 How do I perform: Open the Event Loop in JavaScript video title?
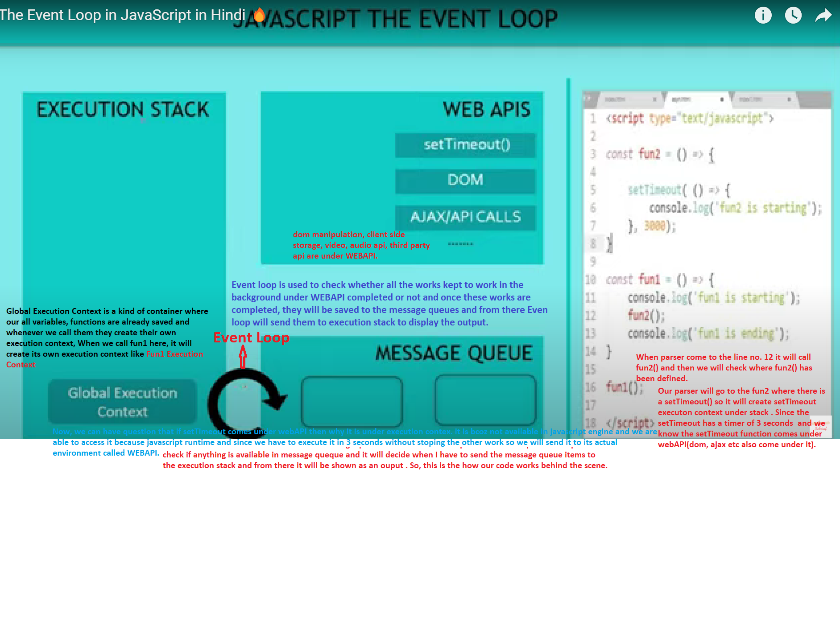point(122,15)
